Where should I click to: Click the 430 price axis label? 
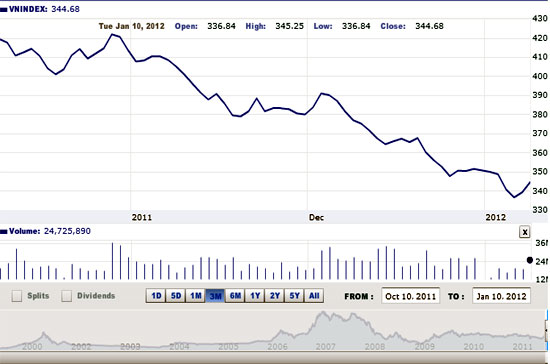point(540,18)
